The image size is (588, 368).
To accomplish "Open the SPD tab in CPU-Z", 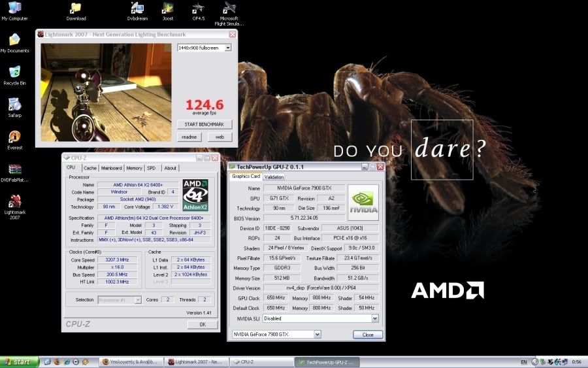I will tap(152, 168).
